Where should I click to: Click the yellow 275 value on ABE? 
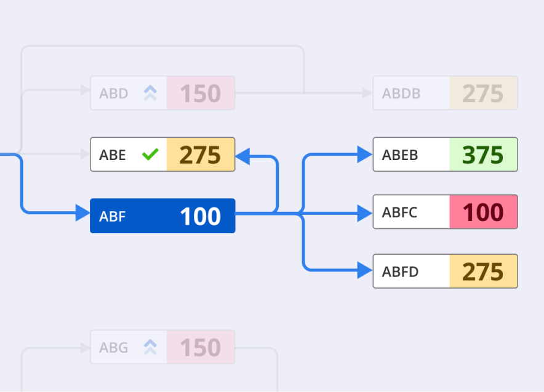200,155
